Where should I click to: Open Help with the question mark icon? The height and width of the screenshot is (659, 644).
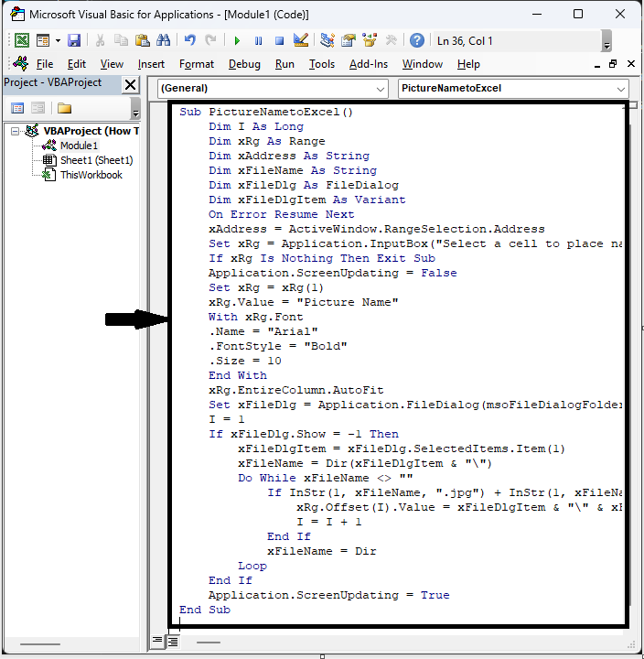tap(417, 40)
